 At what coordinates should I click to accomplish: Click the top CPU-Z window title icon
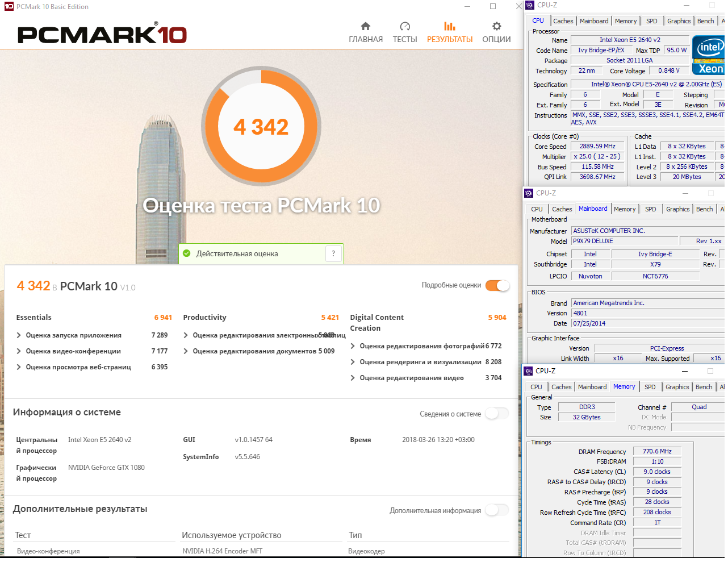click(x=530, y=5)
